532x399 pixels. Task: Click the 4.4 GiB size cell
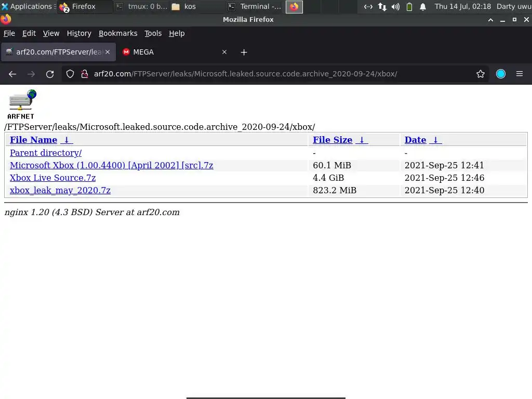click(x=328, y=178)
